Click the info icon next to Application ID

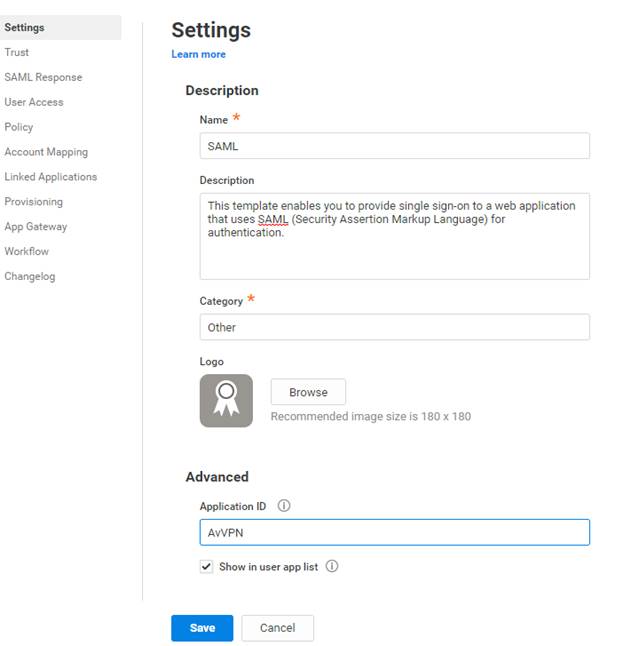pos(284,506)
